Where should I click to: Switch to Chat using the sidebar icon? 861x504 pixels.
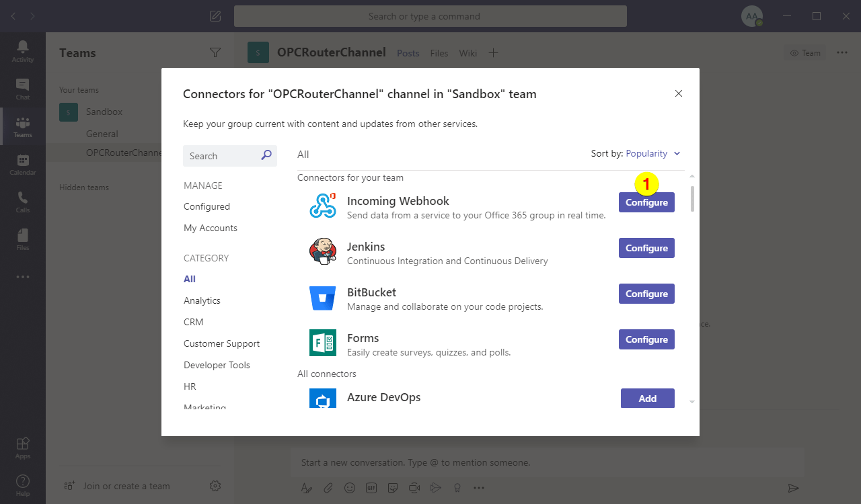pos(22,88)
